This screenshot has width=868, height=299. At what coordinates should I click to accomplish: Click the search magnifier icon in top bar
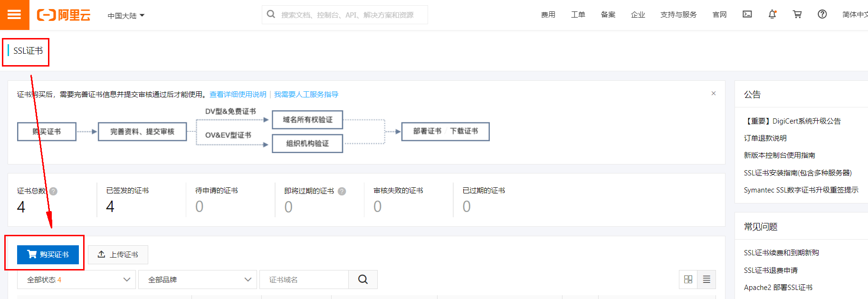(x=271, y=14)
